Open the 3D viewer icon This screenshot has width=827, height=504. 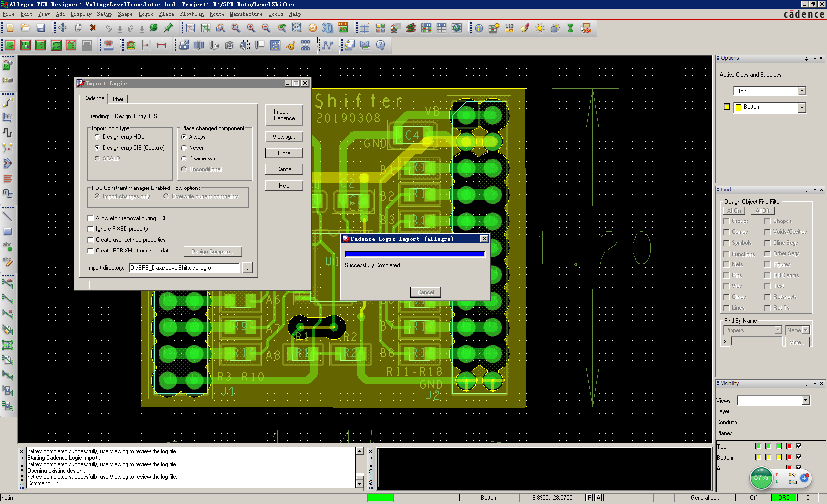[x=327, y=28]
